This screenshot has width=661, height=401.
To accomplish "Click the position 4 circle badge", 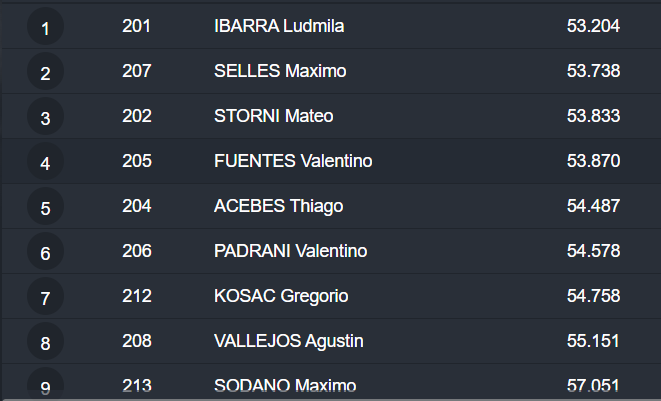I will (x=45, y=163).
